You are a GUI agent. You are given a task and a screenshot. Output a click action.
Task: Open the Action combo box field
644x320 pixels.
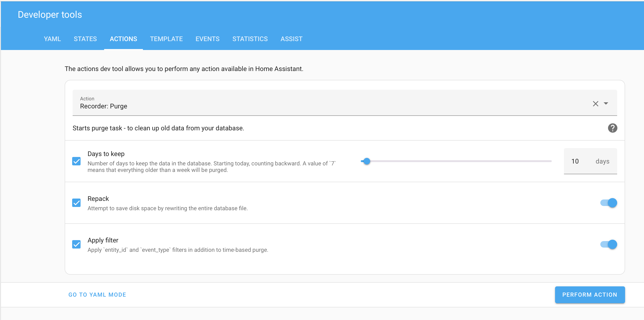[345, 103]
